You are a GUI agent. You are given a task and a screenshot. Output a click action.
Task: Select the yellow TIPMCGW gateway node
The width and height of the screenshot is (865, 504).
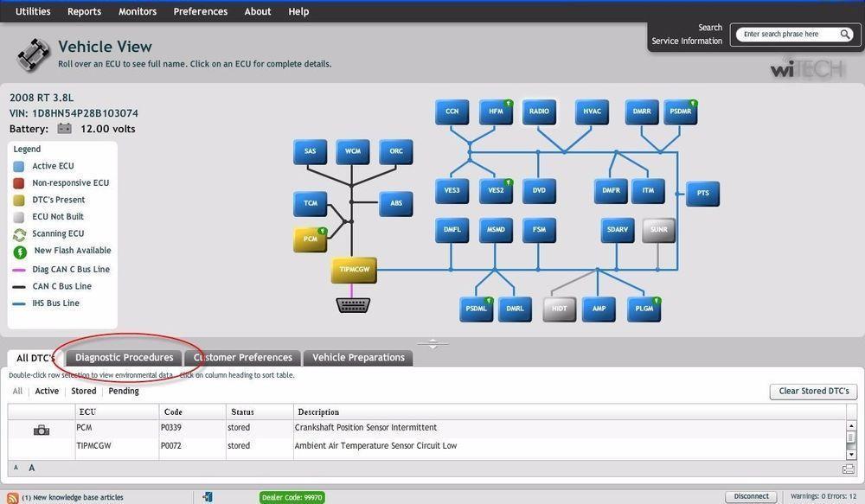click(x=354, y=270)
